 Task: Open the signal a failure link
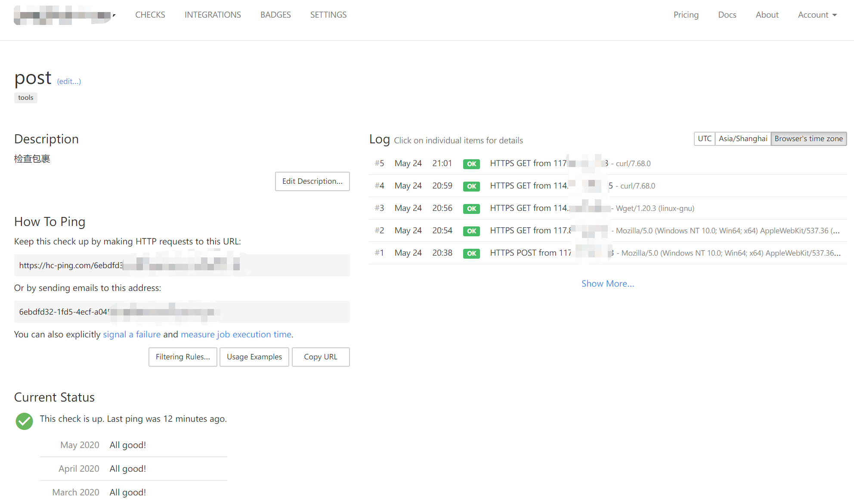(131, 334)
